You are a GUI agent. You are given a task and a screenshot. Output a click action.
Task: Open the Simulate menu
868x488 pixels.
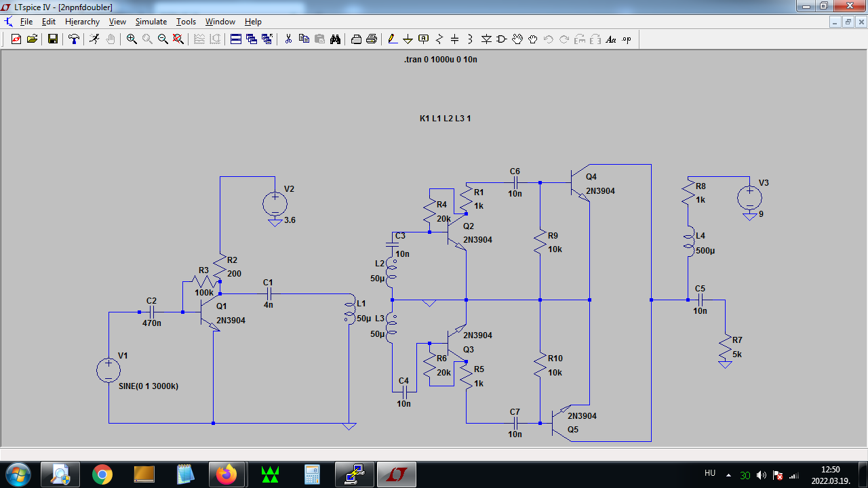(x=151, y=22)
